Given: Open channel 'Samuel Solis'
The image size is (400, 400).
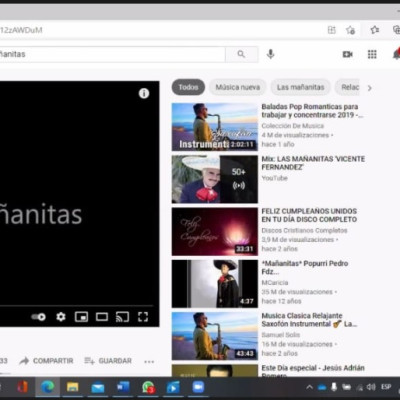Looking at the screenshot, I should pyautogui.click(x=281, y=335).
